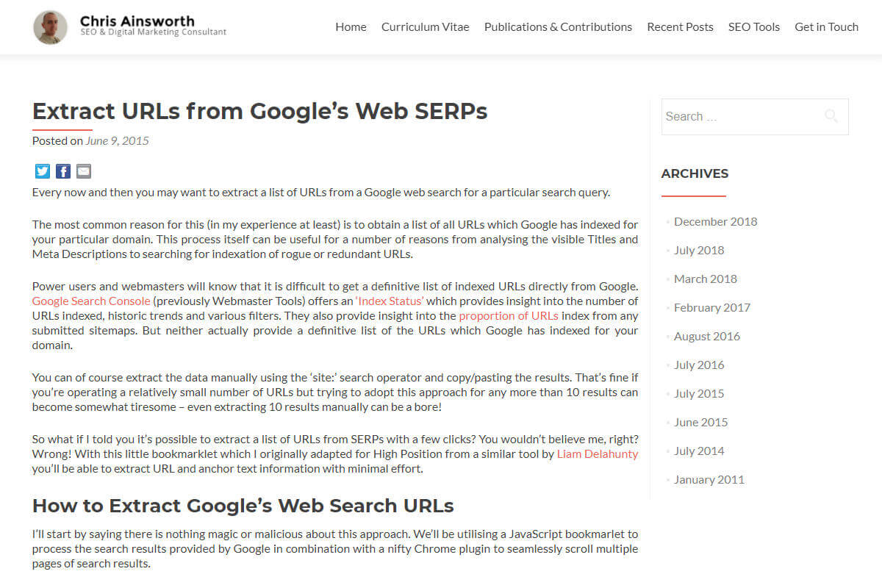Select SEO Tools in the navigation
This screenshot has width=882, height=588.
click(x=754, y=26)
